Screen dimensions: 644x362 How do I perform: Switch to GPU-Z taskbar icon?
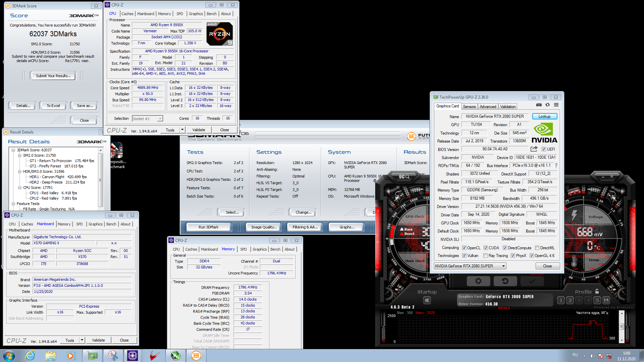[x=93, y=356]
